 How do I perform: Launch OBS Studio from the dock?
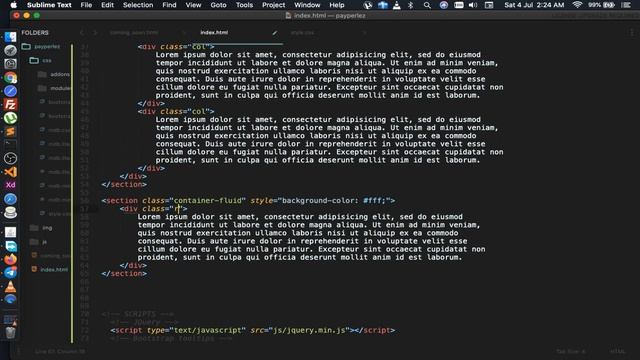tap(11, 158)
